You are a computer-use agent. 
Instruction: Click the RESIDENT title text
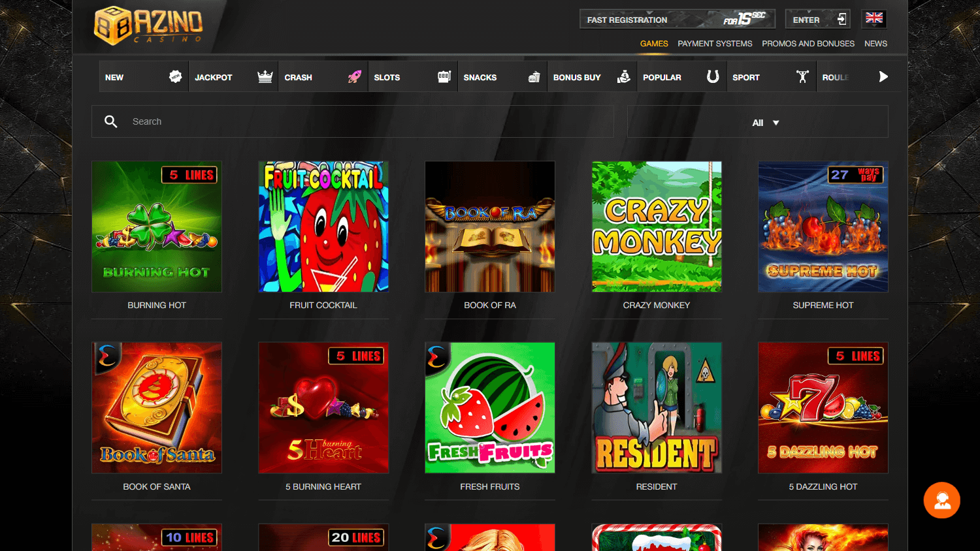pyautogui.click(x=657, y=486)
